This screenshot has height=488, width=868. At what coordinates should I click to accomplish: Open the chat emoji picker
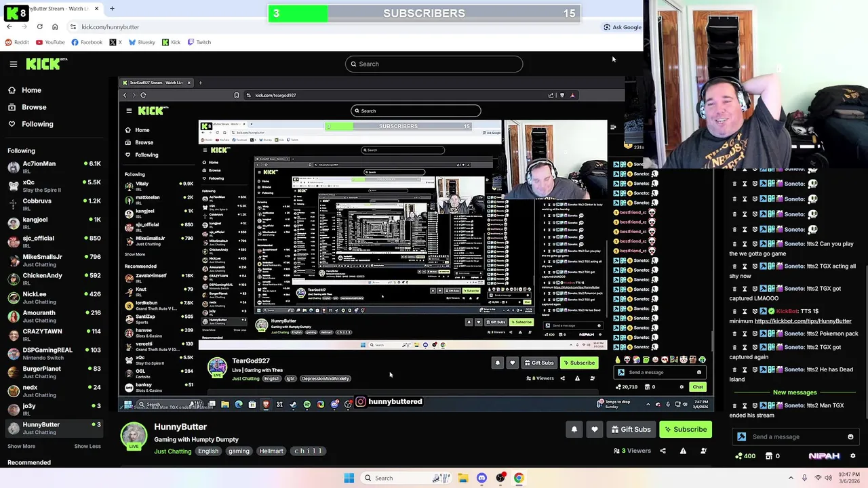850,437
